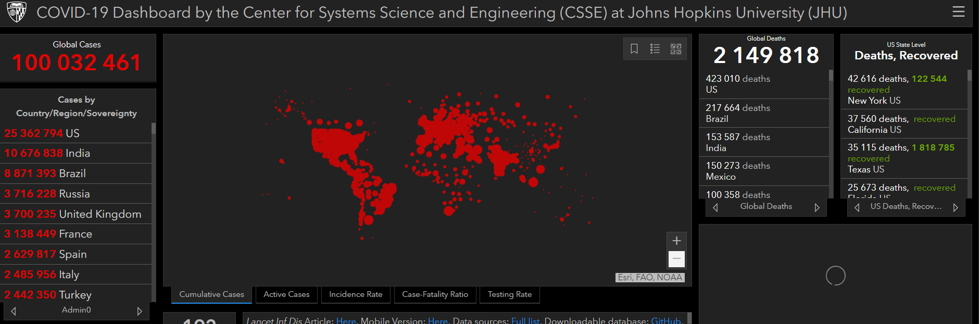Open the Case-Fatality Ratio tab
980x324 pixels.
click(435, 295)
